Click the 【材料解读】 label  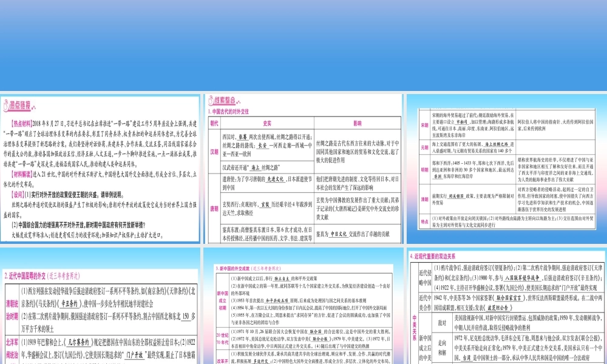pyautogui.click(x=22, y=174)
